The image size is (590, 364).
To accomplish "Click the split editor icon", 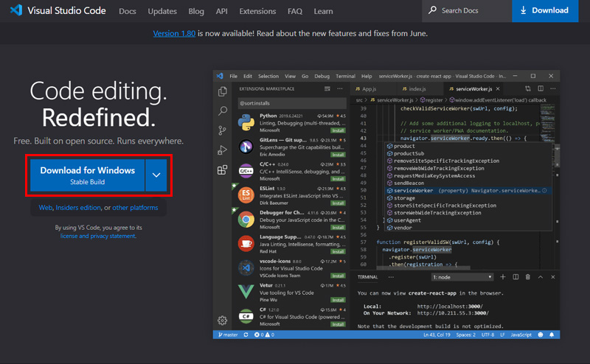I will click(541, 88).
